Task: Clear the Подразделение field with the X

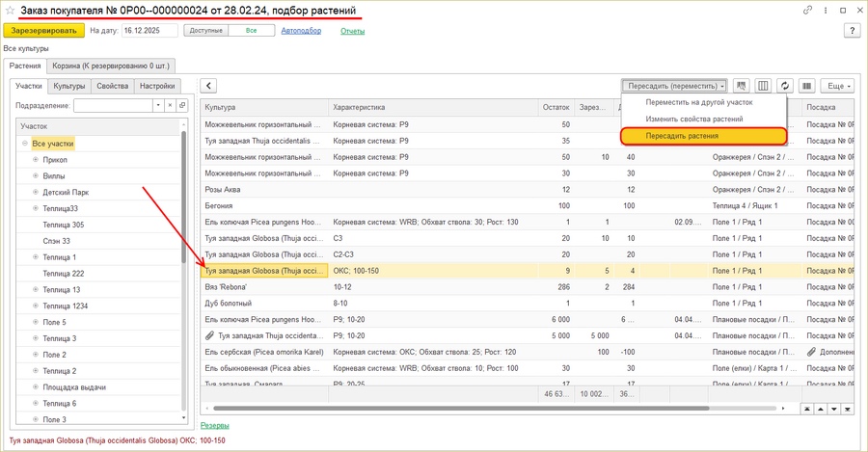Action: (171, 106)
